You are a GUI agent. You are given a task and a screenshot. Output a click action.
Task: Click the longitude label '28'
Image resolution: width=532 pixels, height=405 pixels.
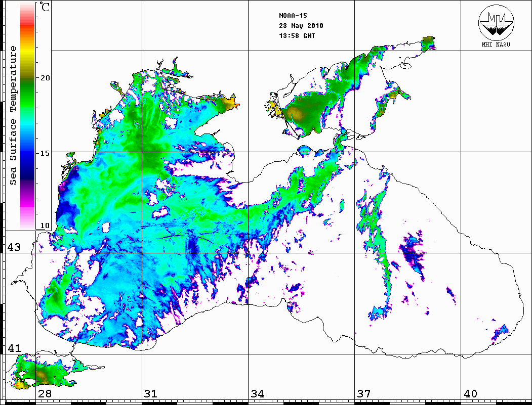(45, 393)
